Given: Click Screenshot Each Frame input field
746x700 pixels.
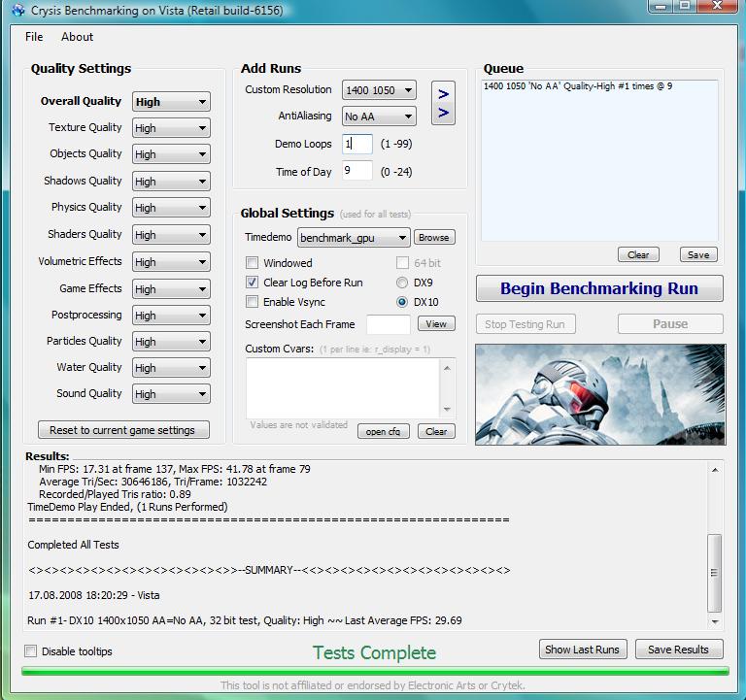Looking at the screenshot, I should [x=389, y=324].
